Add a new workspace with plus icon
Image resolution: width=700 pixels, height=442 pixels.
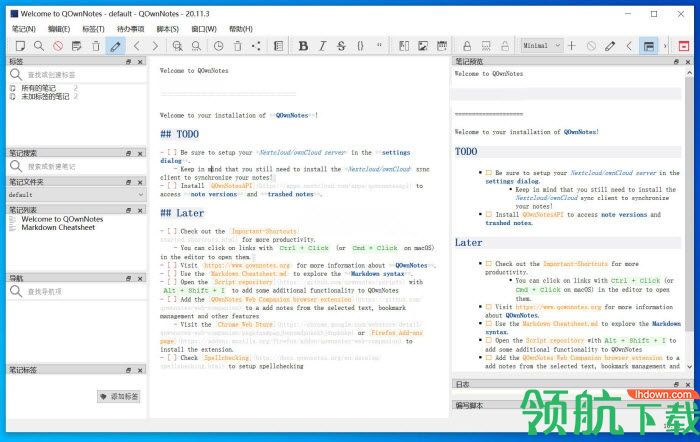(571, 46)
